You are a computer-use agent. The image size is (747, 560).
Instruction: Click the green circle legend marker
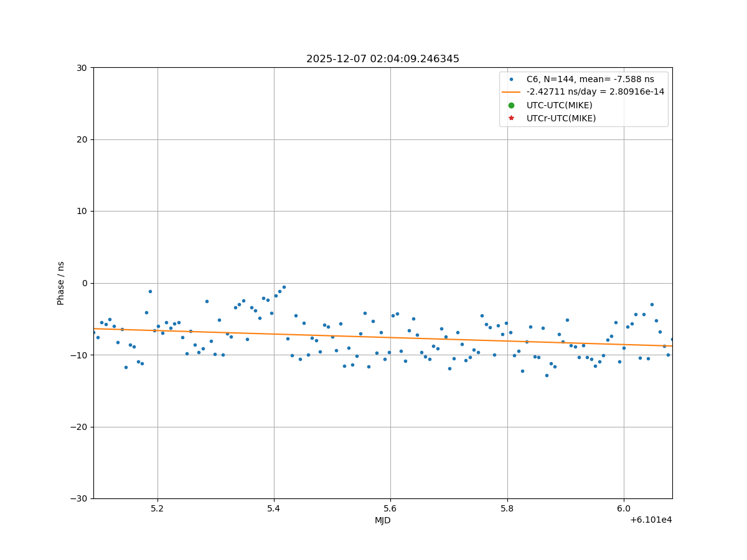511,105
